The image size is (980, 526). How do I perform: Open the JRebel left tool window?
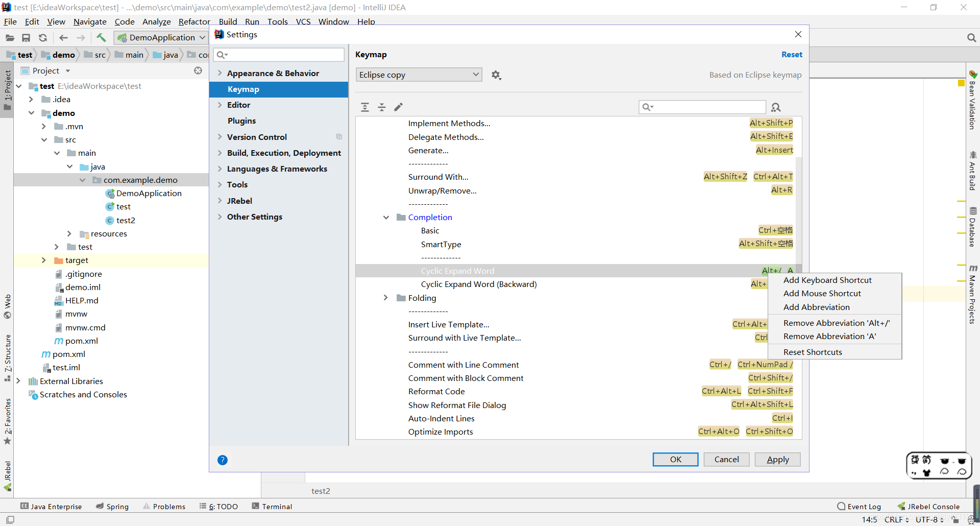7,476
